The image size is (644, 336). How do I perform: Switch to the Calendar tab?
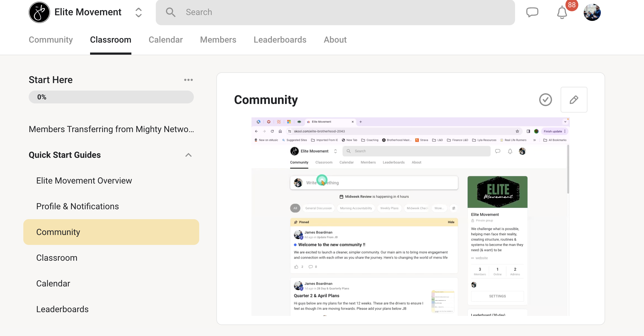(165, 40)
